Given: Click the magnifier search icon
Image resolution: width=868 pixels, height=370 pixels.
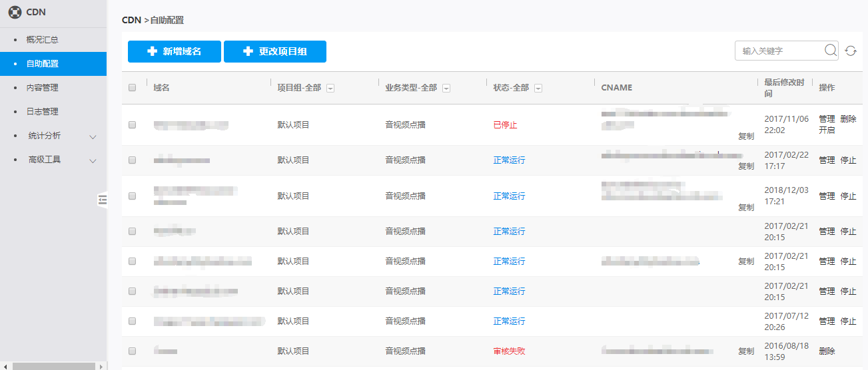Looking at the screenshot, I should pos(831,51).
